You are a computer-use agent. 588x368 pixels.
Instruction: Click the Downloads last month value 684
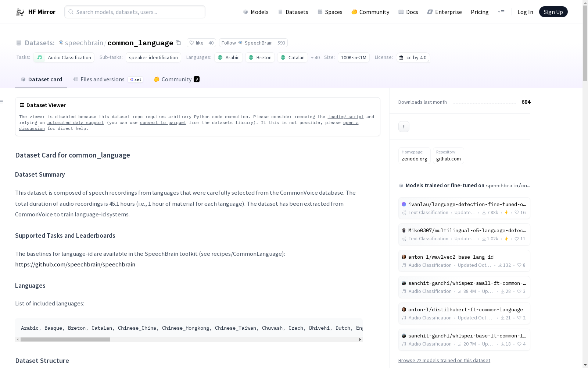click(x=526, y=102)
